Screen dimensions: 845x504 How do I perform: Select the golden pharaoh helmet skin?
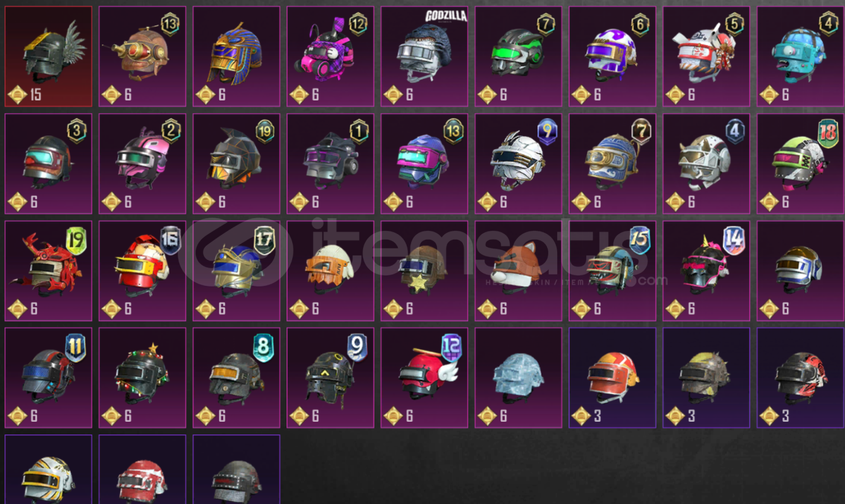[x=237, y=56]
